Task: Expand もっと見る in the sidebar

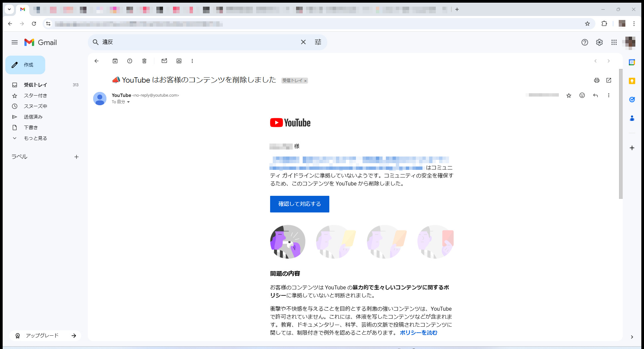Action: click(x=35, y=138)
